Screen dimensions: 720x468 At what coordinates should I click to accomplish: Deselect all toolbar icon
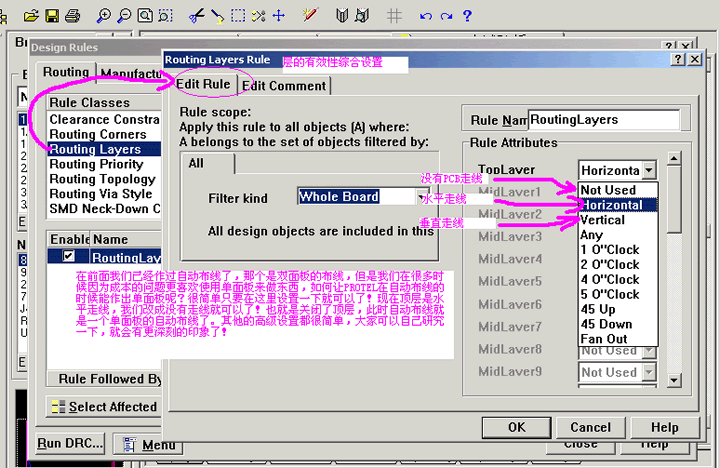pos(259,16)
